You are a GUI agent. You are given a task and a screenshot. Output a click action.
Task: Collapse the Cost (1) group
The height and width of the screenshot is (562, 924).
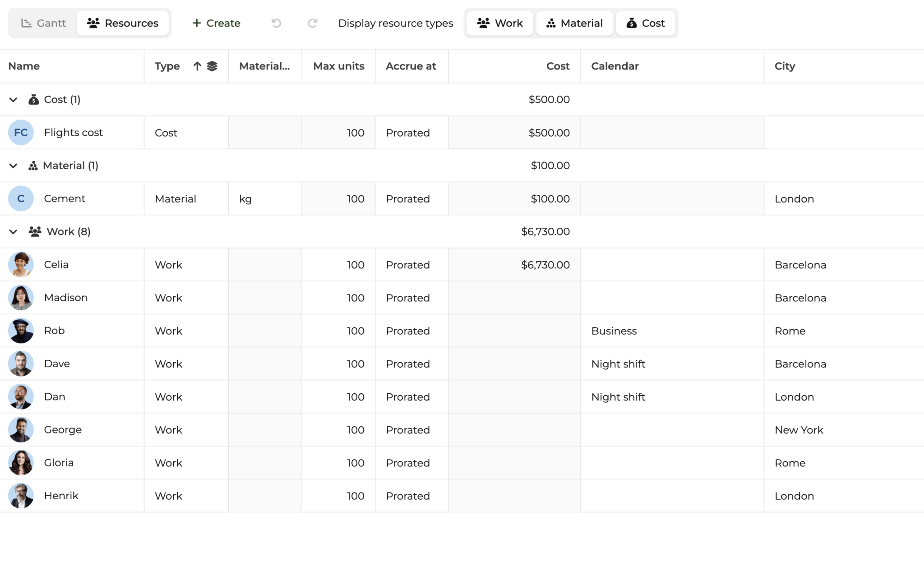coord(14,100)
